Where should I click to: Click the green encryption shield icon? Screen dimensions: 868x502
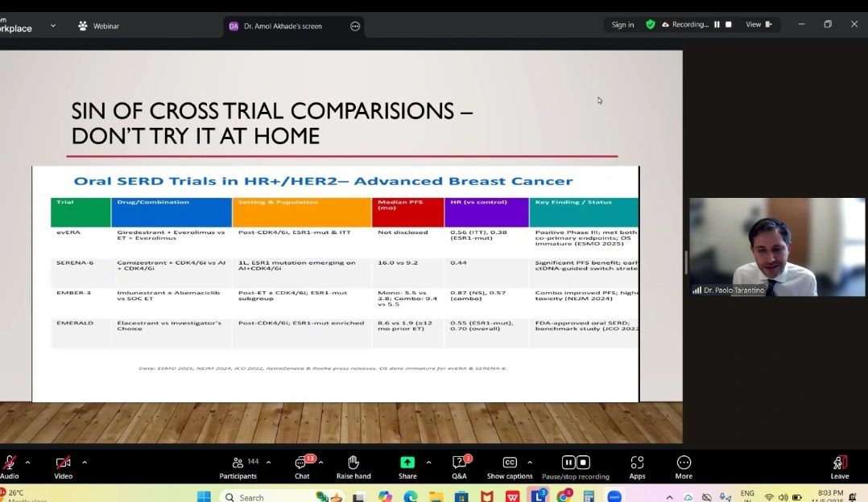click(x=650, y=25)
